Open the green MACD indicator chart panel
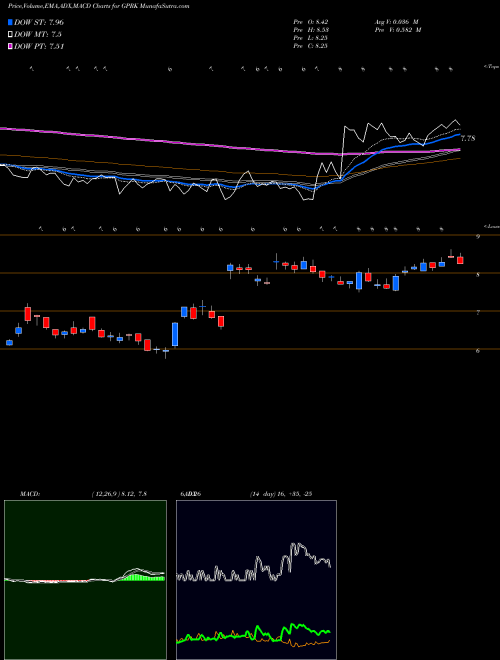Image resolution: width=500 pixels, height=660 pixels. pos(85,580)
